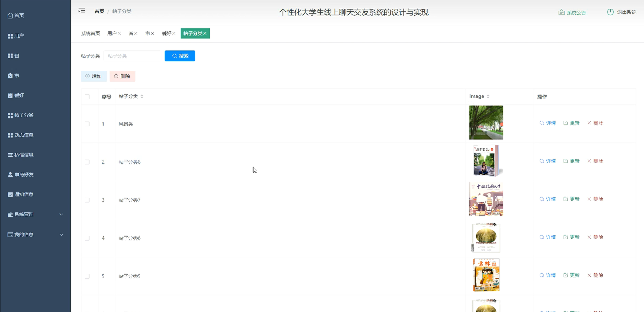Click the clipboard icon beside 市 in sidebar
This screenshot has width=644, height=312.
click(10, 76)
